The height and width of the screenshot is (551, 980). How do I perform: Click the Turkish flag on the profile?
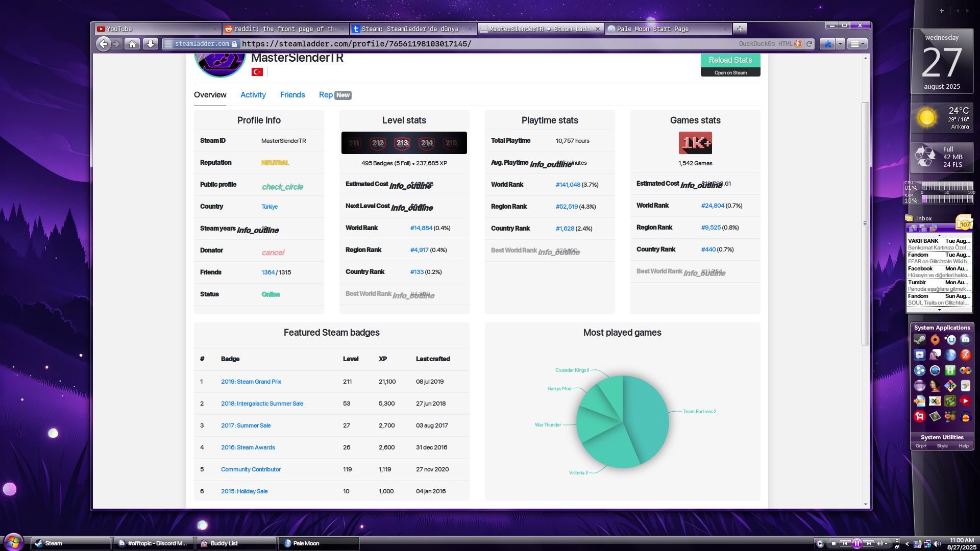(257, 72)
